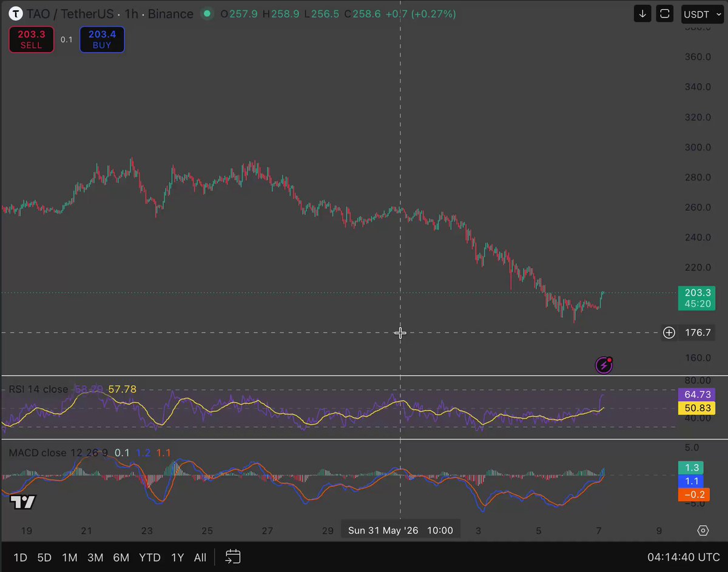Screen dimensions: 728x572
Task: Click the purple lightning flash icon
Action: click(604, 365)
